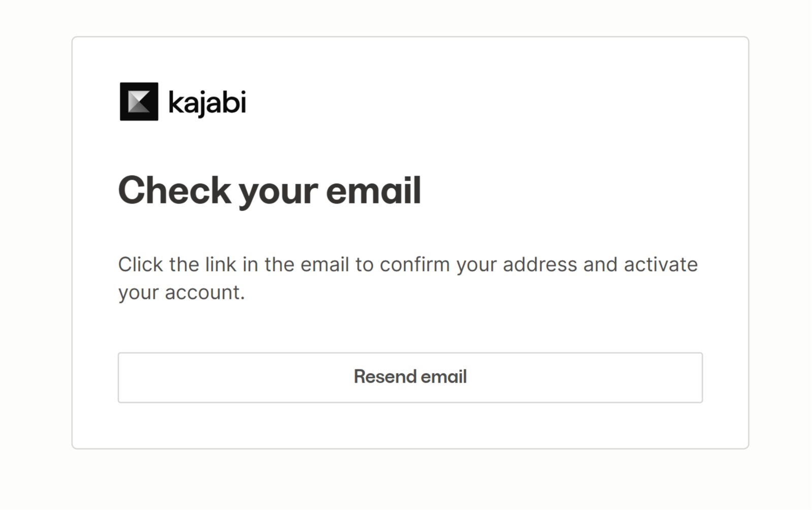Click the word "to" before "confirm"
812x510 pixels.
(364, 264)
